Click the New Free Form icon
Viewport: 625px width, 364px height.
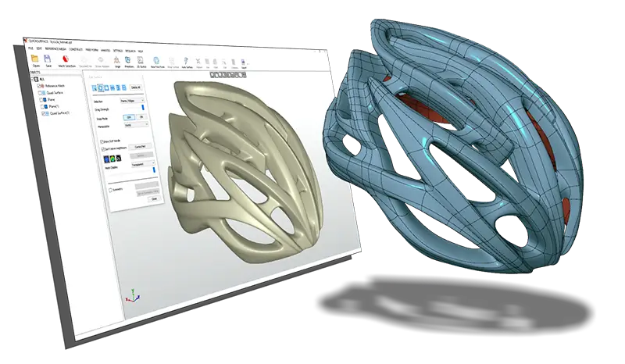[x=156, y=59]
